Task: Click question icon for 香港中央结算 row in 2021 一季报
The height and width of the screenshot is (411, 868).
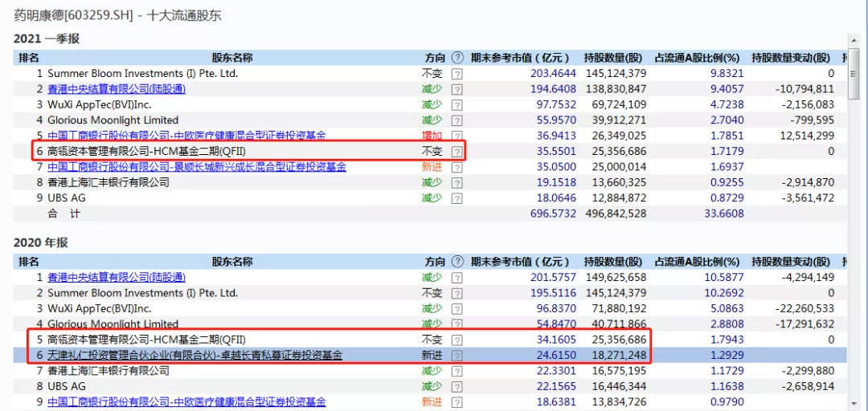Action: (x=457, y=89)
